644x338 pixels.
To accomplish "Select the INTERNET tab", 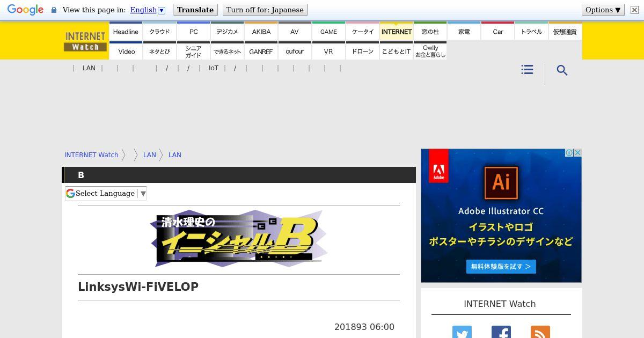I will 396,31.
